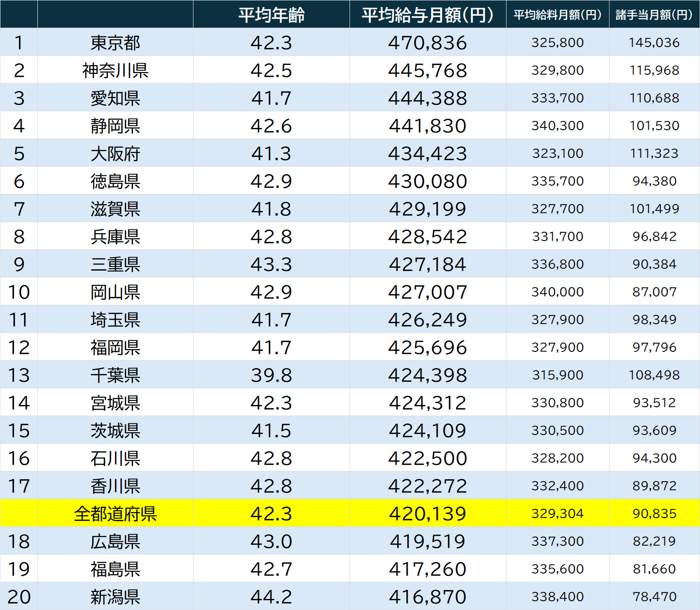Click the 平均年齢 column header
This screenshot has width=700, height=610.
coord(272,15)
